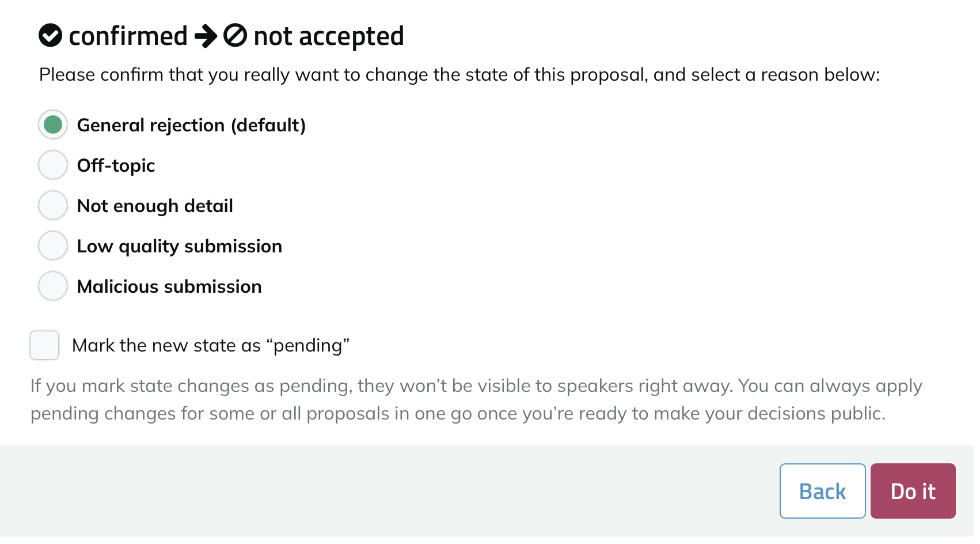Click the 'not accepted' heading text
This screenshot has width=980, height=544.
(x=329, y=36)
